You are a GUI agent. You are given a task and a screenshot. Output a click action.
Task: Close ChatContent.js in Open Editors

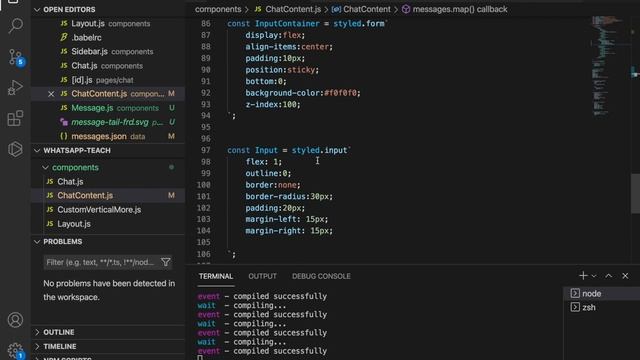coord(51,94)
